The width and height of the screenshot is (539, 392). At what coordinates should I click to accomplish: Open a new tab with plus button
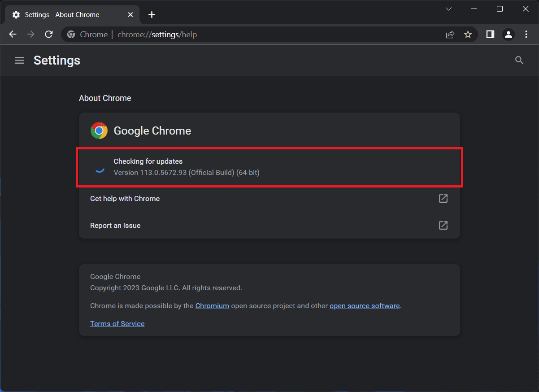152,15
